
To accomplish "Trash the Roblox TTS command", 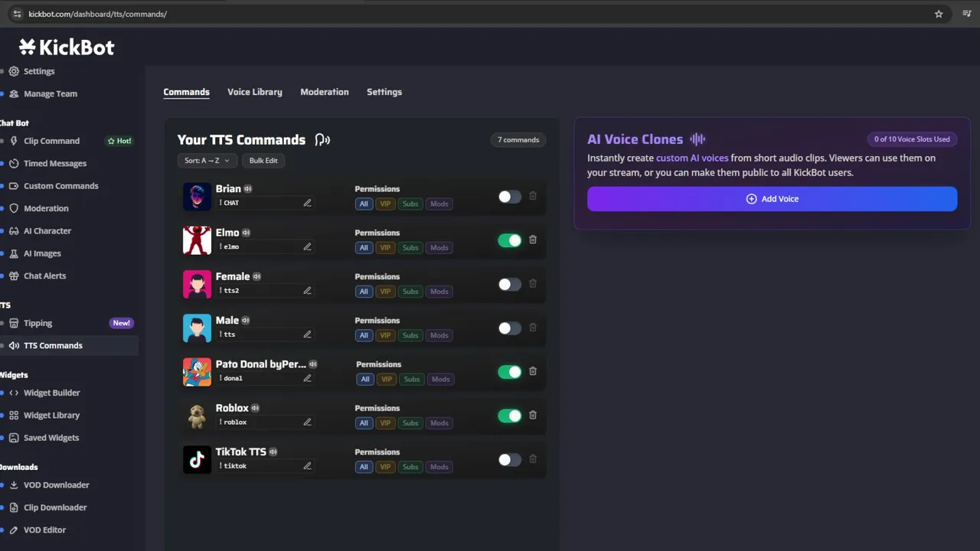I will 533,415.
